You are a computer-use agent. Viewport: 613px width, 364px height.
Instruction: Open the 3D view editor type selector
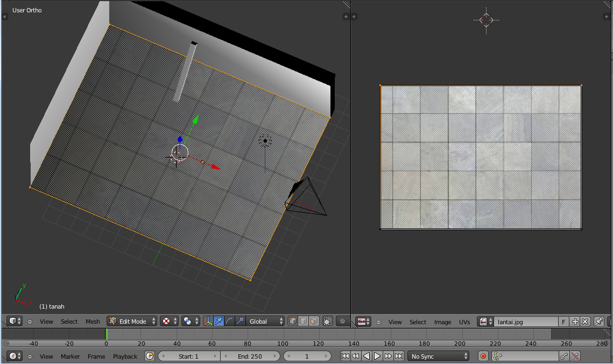point(15,321)
